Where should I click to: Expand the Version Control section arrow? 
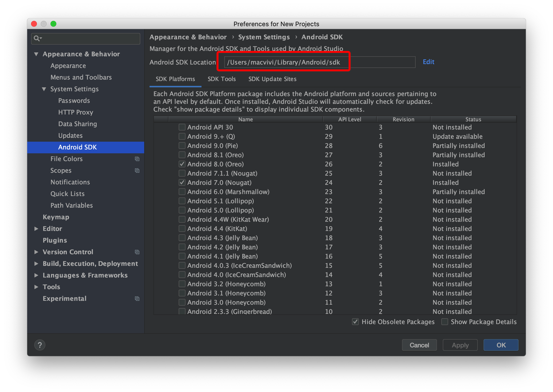[36, 252]
